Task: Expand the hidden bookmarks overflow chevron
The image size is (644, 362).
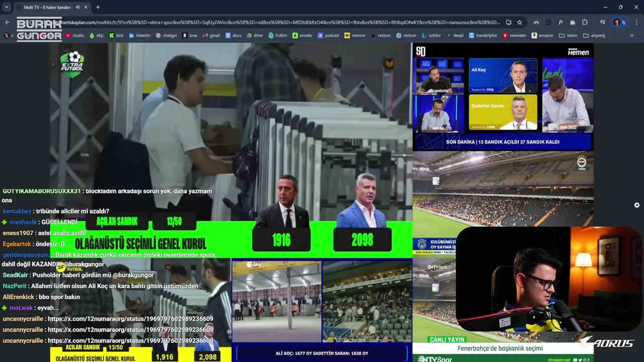Action: pyautogui.click(x=631, y=36)
